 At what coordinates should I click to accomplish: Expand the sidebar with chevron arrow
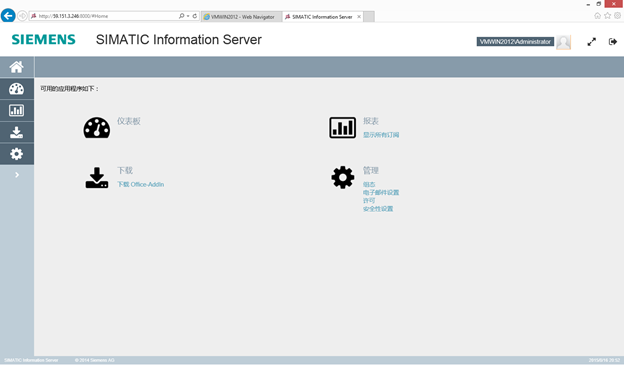tap(17, 175)
